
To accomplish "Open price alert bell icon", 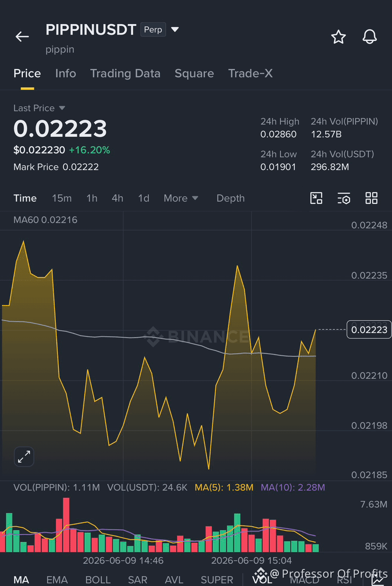I will pos(369,36).
